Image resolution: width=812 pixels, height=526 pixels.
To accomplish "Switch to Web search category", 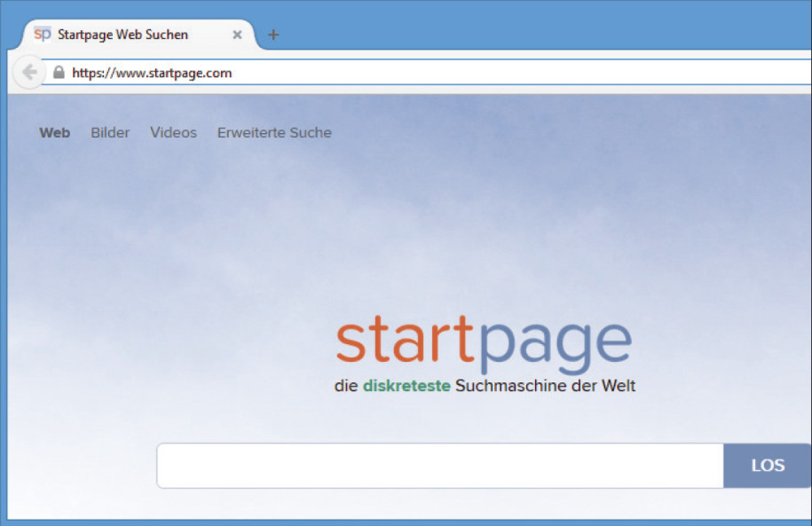I will [54, 132].
